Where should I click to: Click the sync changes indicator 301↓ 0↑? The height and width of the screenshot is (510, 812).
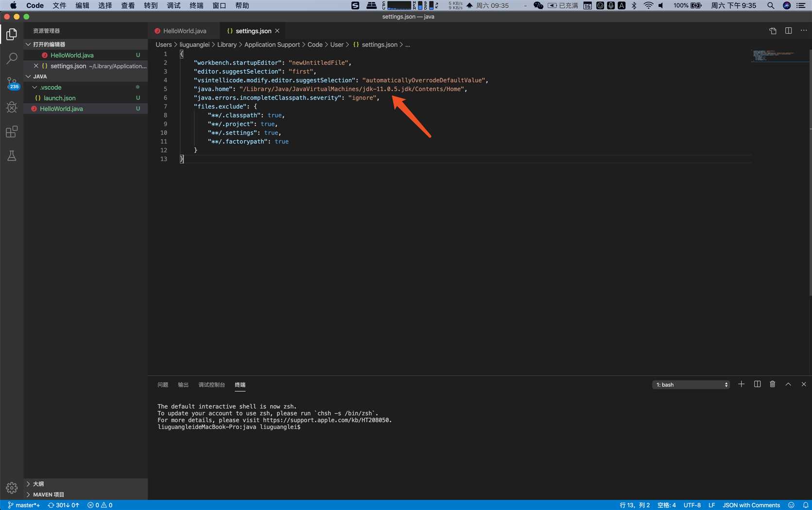click(x=64, y=505)
